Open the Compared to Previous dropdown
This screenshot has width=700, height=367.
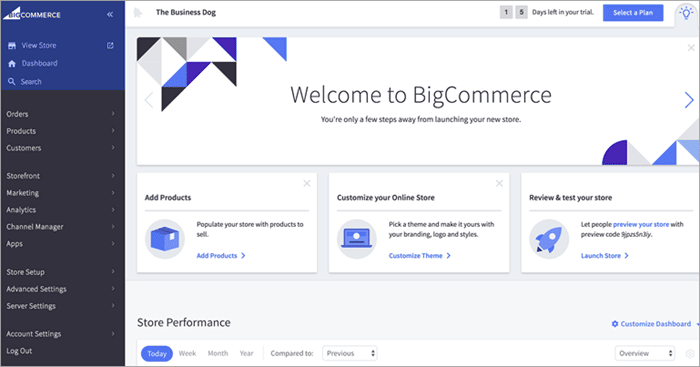tap(350, 353)
